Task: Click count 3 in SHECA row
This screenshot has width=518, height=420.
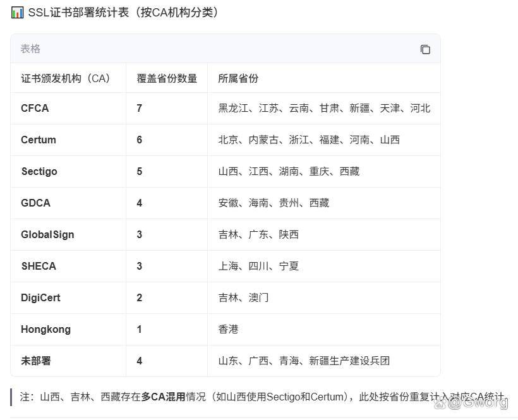Action: 140,266
